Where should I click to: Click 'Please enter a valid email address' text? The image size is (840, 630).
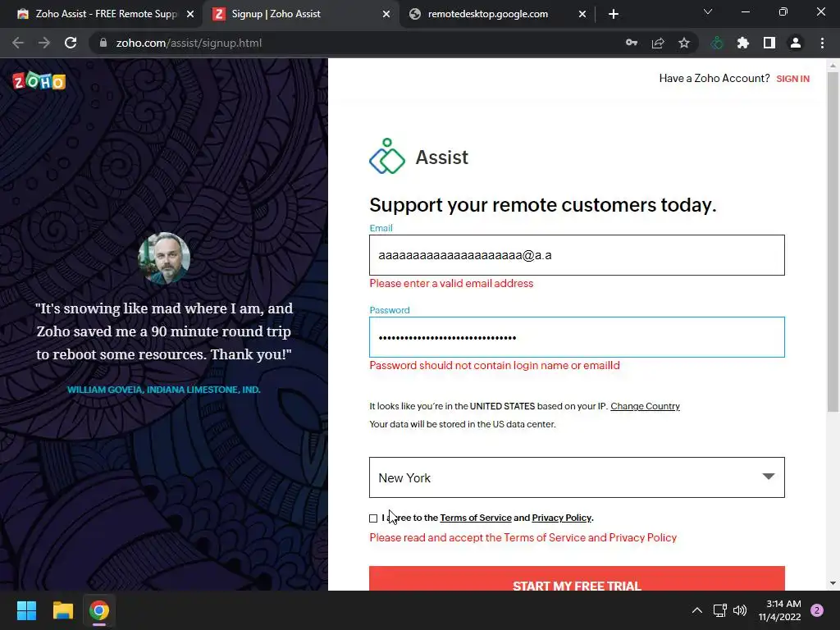451,283
